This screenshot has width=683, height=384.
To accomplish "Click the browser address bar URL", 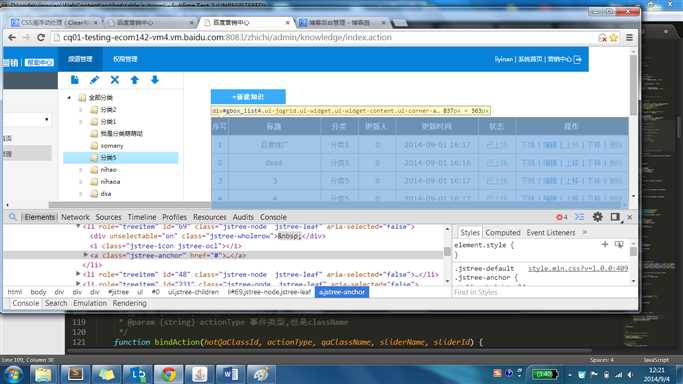I will tap(227, 37).
